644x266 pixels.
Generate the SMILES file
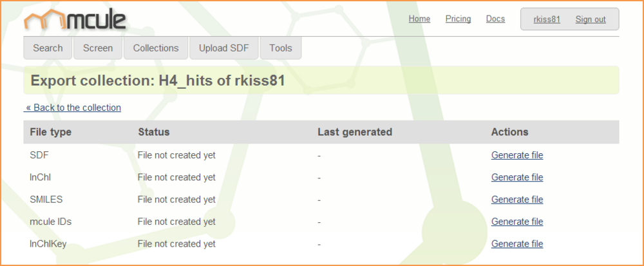[517, 200]
